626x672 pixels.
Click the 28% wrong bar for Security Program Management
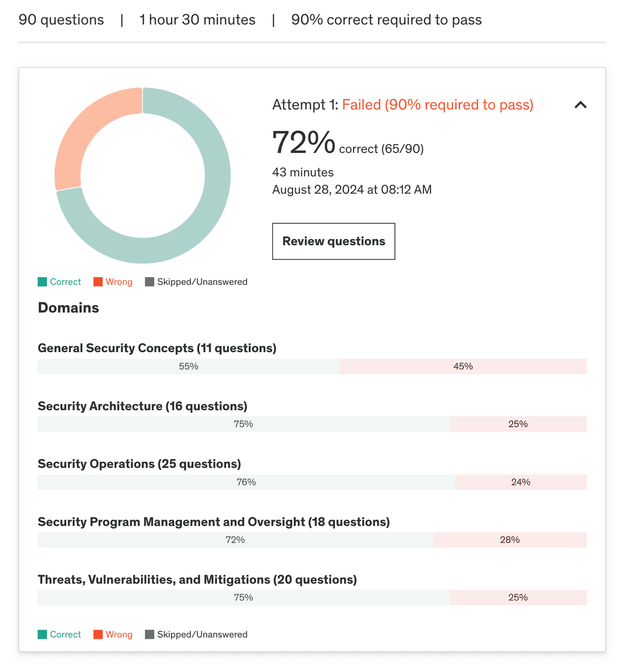pyautogui.click(x=510, y=540)
